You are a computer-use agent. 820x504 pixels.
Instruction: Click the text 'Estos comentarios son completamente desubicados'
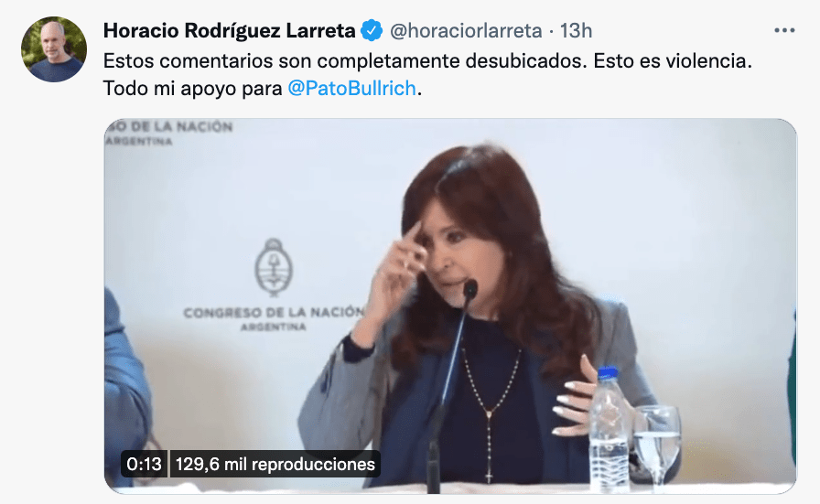(342, 61)
